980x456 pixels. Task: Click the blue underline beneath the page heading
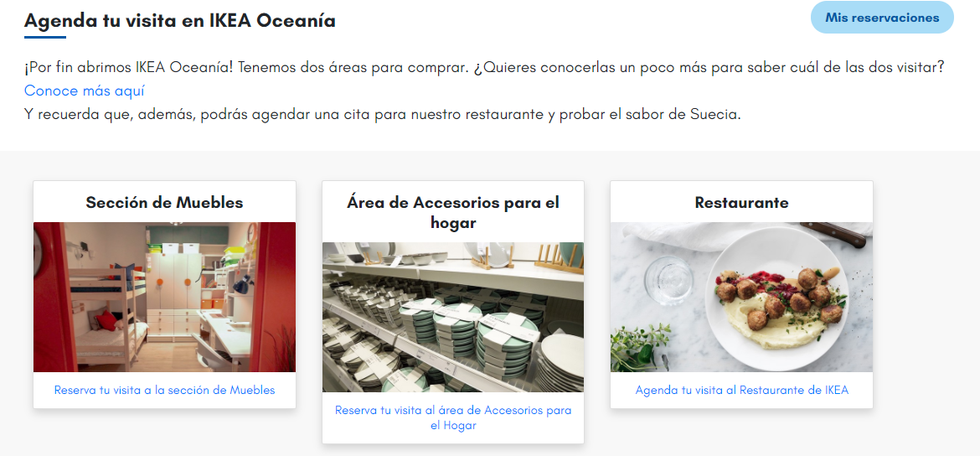(45, 37)
